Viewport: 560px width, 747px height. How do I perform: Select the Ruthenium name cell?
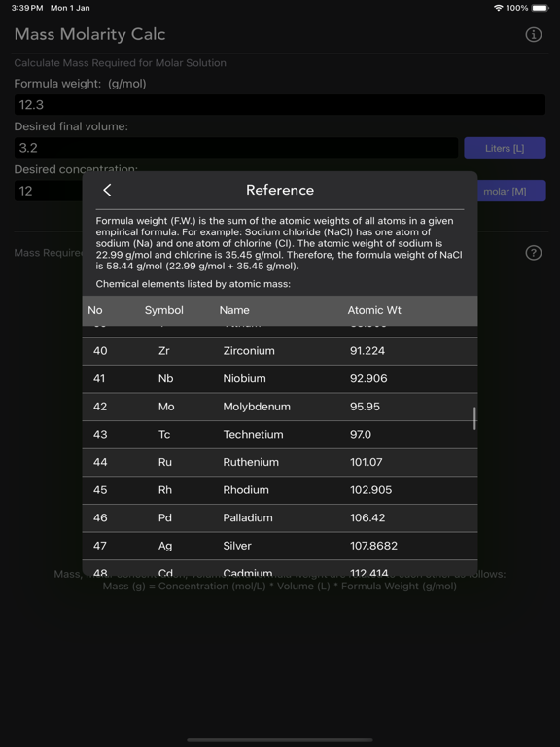tap(251, 462)
